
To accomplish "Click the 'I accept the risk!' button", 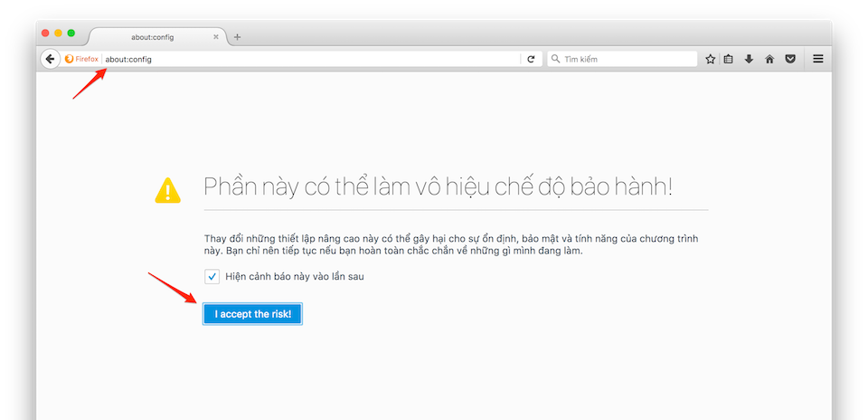I will coord(252,314).
